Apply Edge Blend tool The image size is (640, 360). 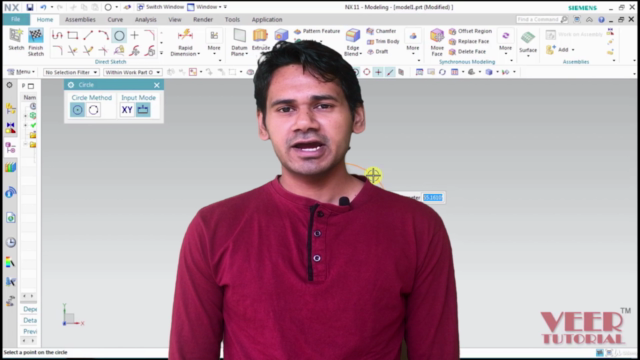(353, 42)
